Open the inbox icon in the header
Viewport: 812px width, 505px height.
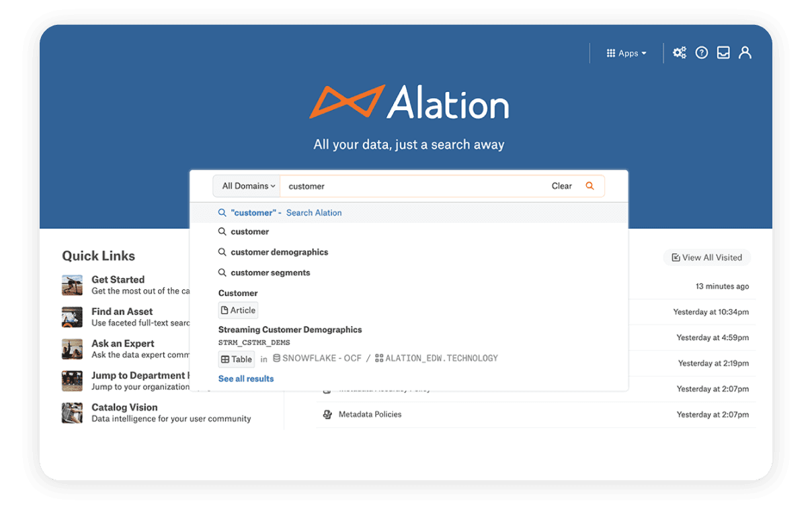[x=723, y=52]
